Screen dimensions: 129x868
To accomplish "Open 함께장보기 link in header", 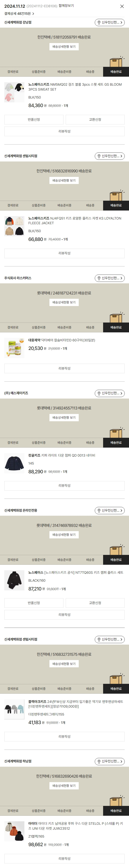I will tap(66, 6).
